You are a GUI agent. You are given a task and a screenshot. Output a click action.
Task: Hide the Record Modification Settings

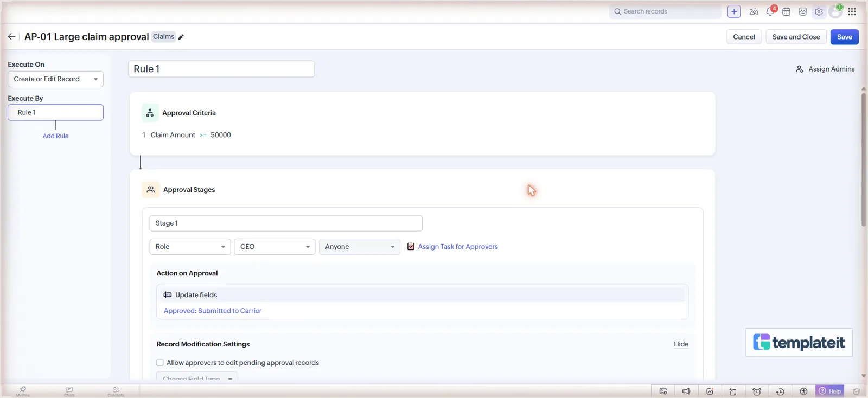click(x=681, y=344)
